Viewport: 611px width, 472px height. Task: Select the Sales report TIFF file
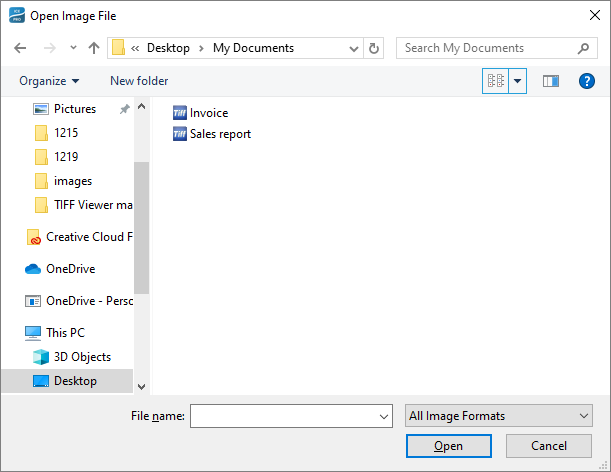click(219, 134)
